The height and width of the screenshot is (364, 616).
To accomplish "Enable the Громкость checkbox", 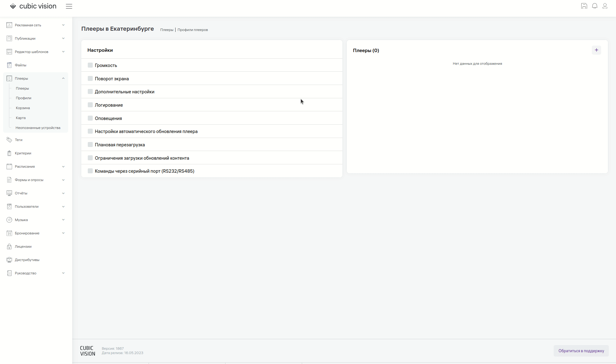I will pyautogui.click(x=90, y=65).
